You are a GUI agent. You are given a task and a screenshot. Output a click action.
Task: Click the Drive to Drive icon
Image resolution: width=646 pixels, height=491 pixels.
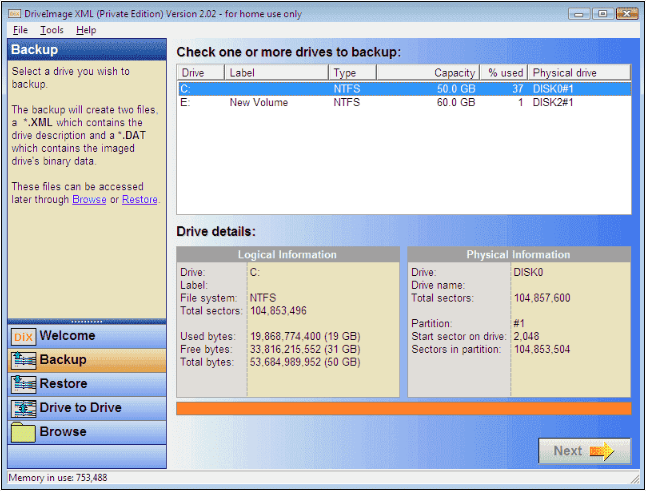(23, 408)
